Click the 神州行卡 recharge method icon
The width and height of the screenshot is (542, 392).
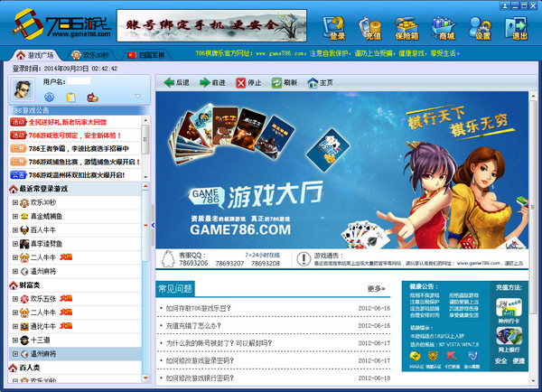[x=509, y=308]
